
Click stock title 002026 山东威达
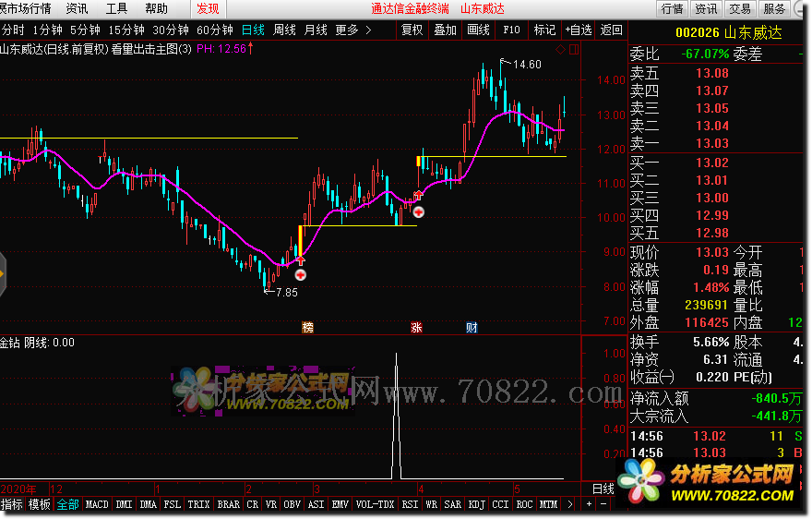[x=729, y=33]
